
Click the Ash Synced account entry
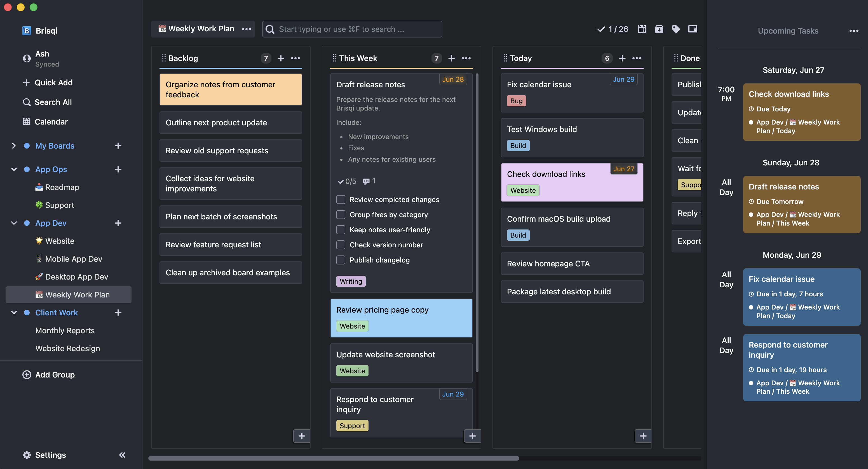click(41, 59)
